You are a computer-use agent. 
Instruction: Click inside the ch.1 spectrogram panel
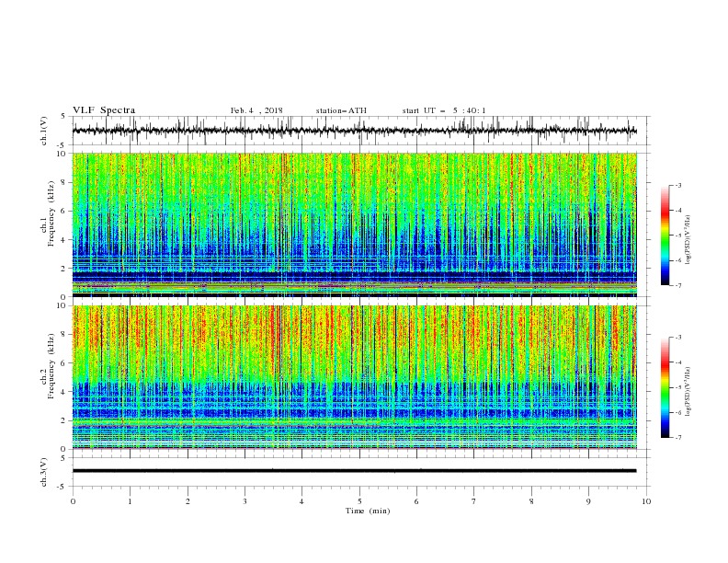[354, 224]
